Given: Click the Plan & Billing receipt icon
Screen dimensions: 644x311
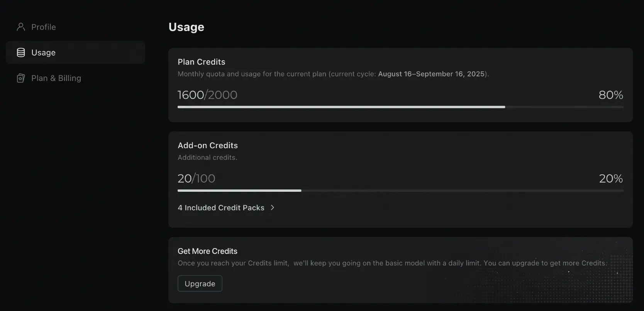Looking at the screenshot, I should pyautogui.click(x=21, y=78).
